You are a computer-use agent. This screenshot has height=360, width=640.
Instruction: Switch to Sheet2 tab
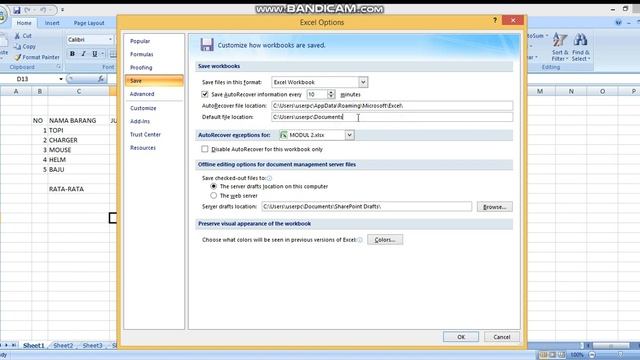coord(63,346)
